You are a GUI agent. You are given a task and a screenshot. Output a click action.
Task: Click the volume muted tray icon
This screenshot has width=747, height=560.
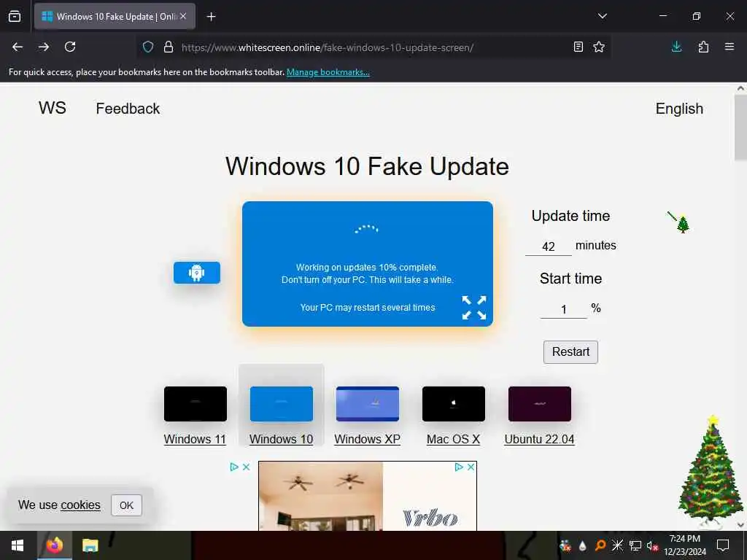pos(652,545)
